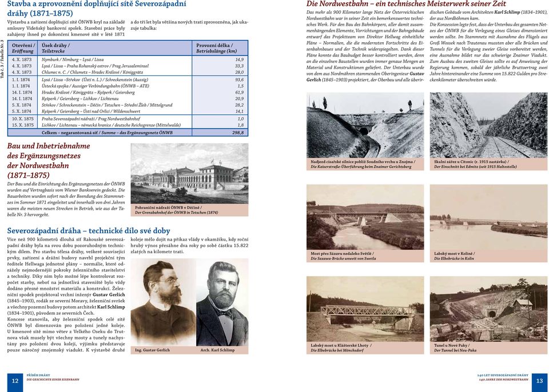This screenshot has height=392, width=549.
Task: Open the Citonice rock cutting photo
Action: (x=488, y=125)
